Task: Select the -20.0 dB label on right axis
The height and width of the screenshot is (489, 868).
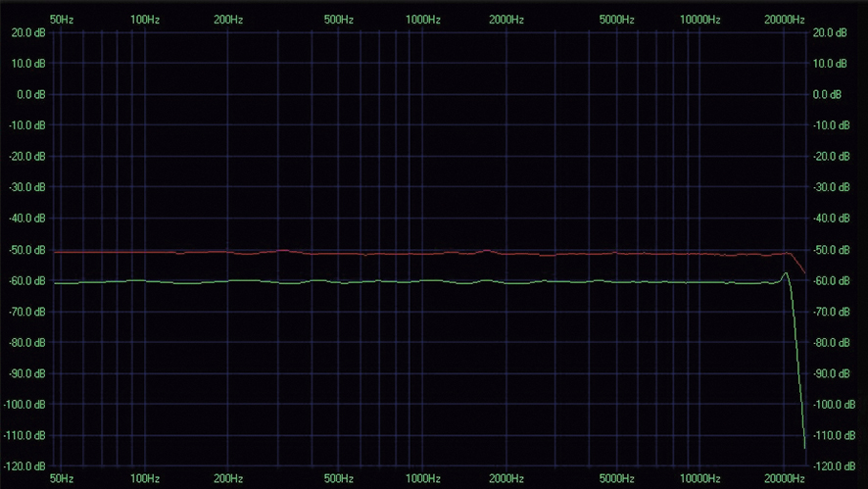Action: click(831, 156)
